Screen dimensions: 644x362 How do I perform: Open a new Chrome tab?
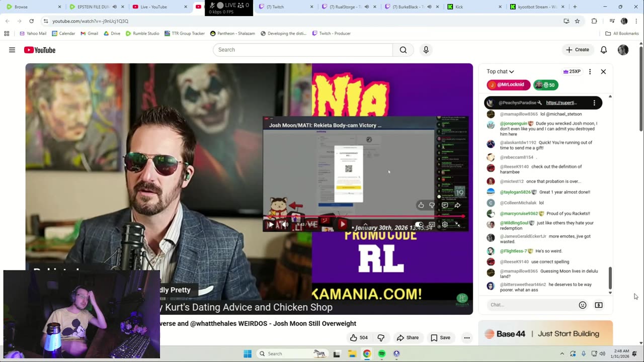(575, 7)
